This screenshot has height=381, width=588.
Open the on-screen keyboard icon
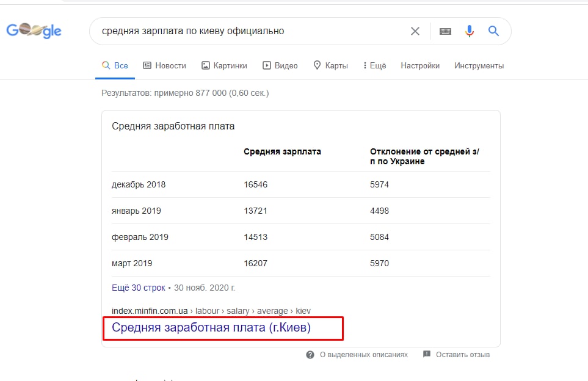point(445,31)
